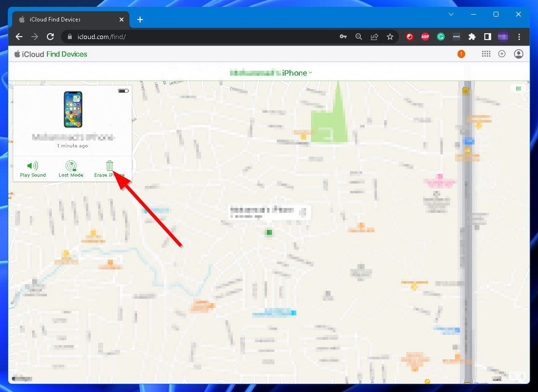Toggle the browser side panel
The height and width of the screenshot is (392, 538).
pos(488,37)
